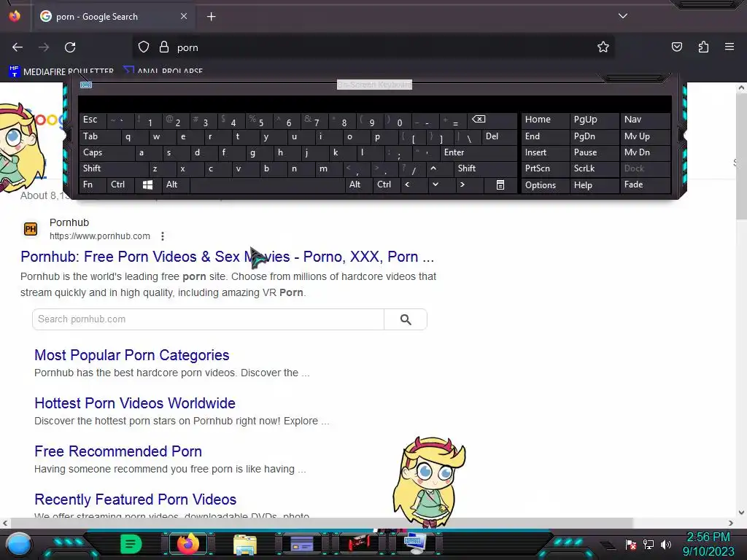Viewport: 747px width, 560px height.
Task: Expand the list all tabs chevron
Action: (623, 16)
